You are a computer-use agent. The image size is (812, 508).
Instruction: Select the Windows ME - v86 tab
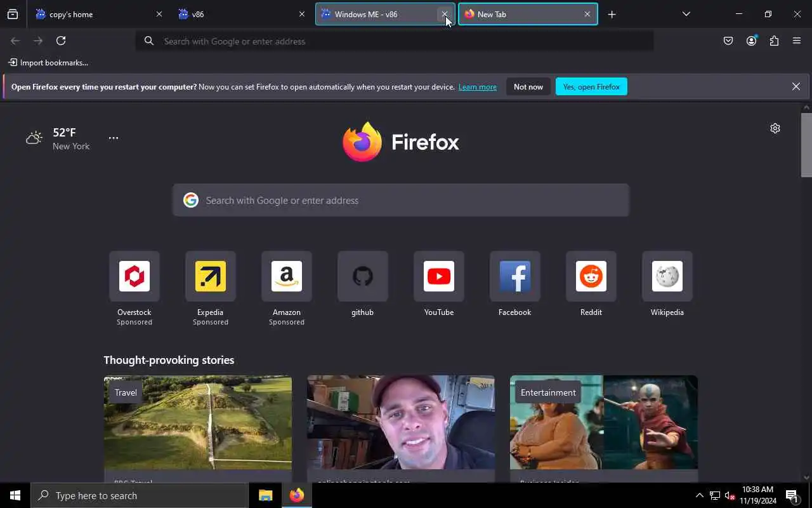point(385,14)
